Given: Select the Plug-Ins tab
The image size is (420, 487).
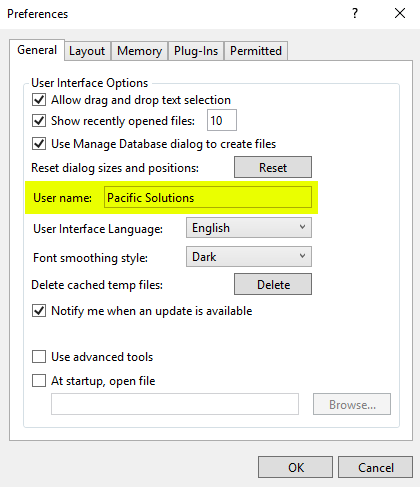Looking at the screenshot, I should (x=196, y=51).
